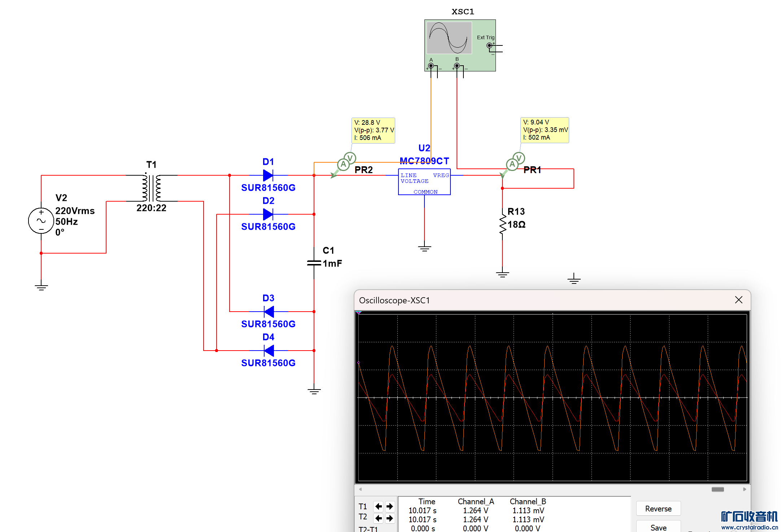
Task: Click the Time column header
Action: click(427, 501)
